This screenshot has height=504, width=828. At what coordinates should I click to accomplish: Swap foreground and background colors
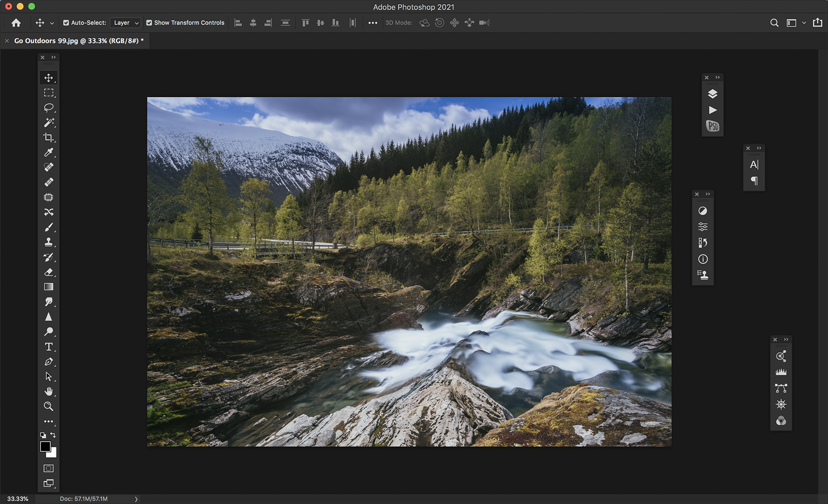point(53,435)
